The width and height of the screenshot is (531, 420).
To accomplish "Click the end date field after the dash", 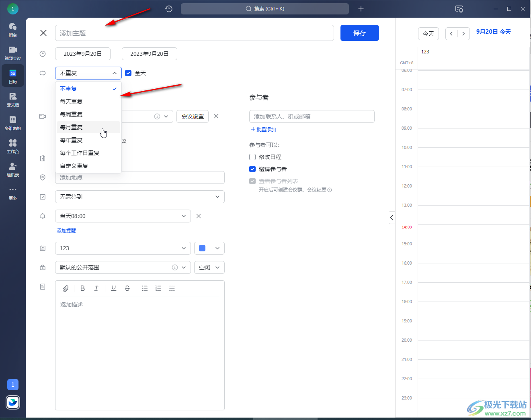I will click(x=150, y=54).
